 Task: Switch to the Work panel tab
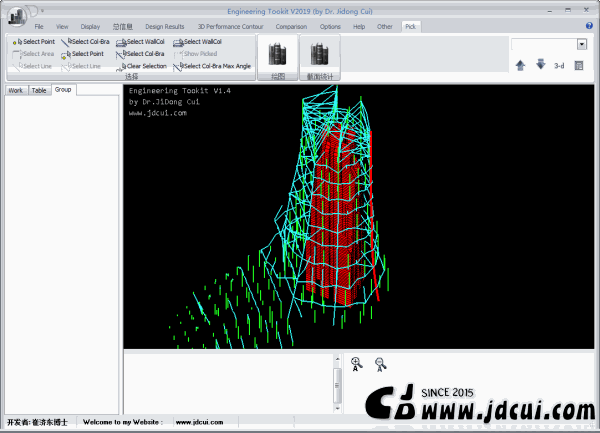(16, 90)
